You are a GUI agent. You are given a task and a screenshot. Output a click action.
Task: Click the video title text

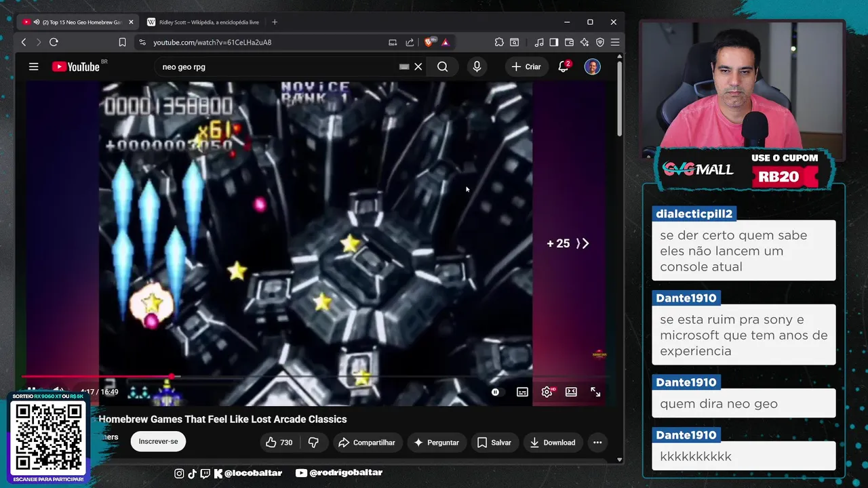pos(222,419)
